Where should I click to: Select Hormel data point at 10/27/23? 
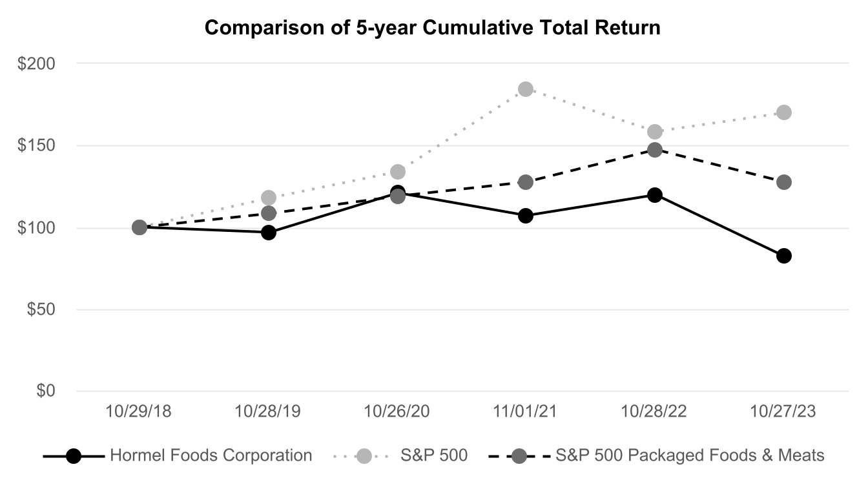coord(784,256)
